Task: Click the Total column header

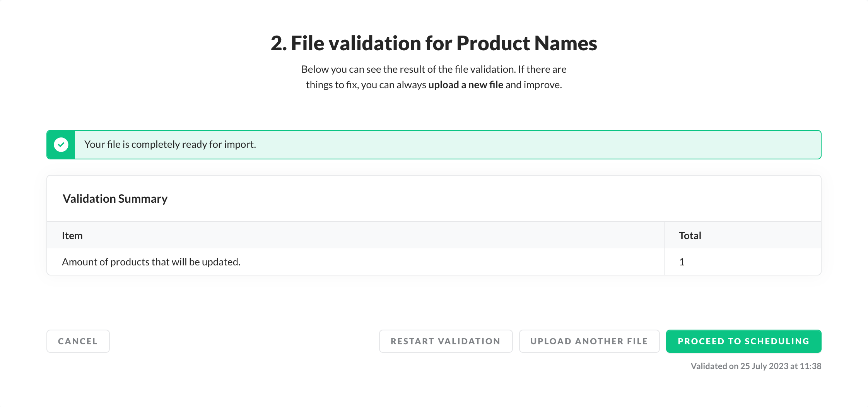Action: point(690,236)
